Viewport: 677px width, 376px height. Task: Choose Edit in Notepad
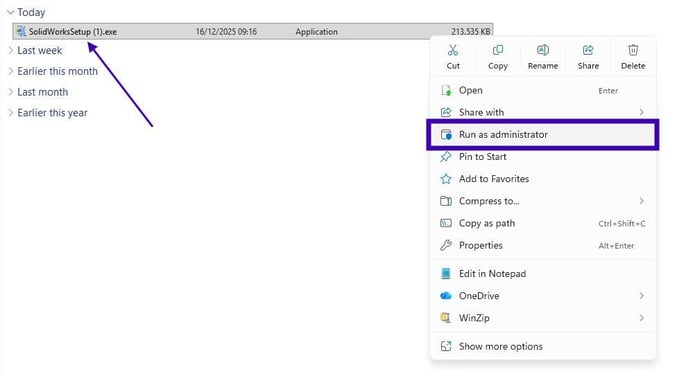543,274
